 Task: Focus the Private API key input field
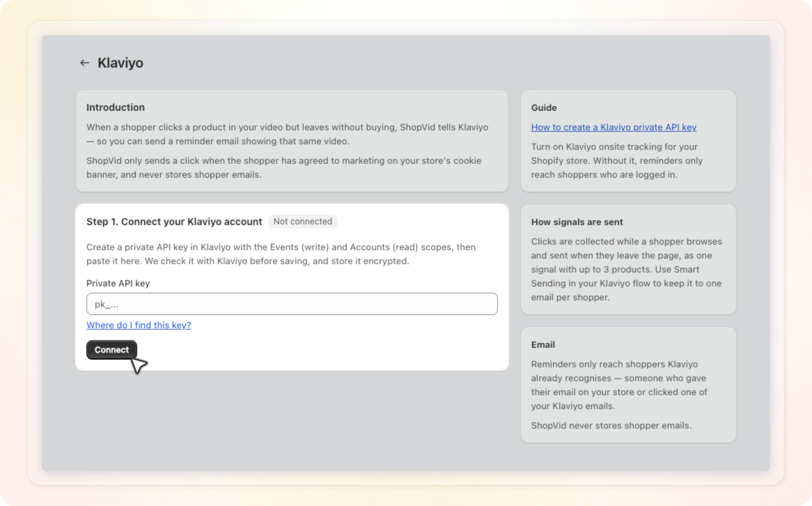292,304
